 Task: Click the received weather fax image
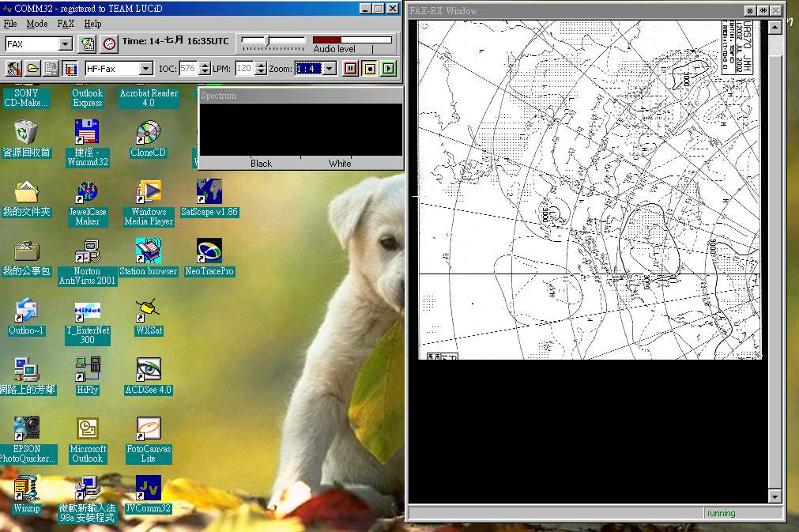click(590, 190)
